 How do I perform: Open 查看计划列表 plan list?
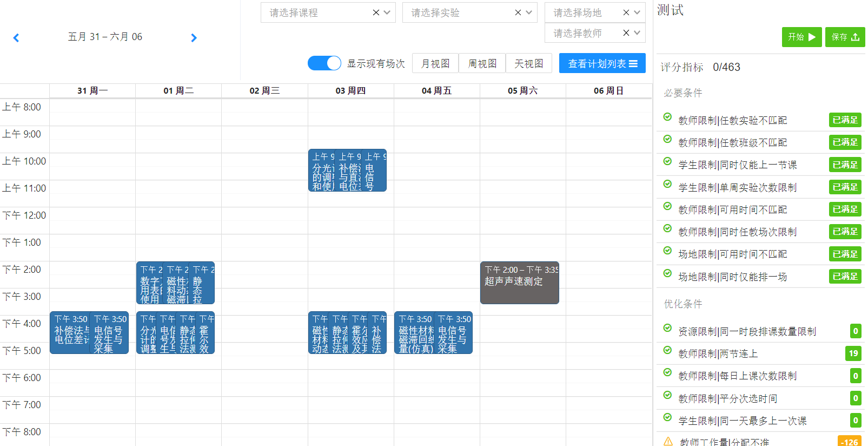(x=602, y=63)
